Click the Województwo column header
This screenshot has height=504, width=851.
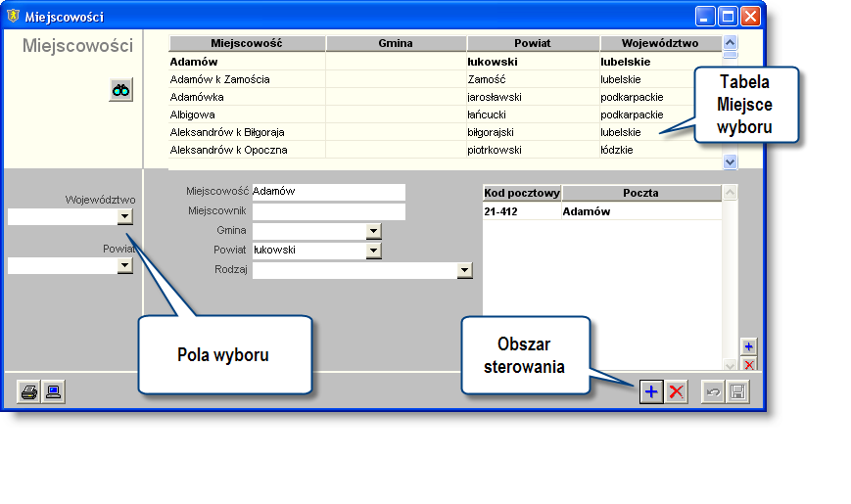[x=660, y=43]
